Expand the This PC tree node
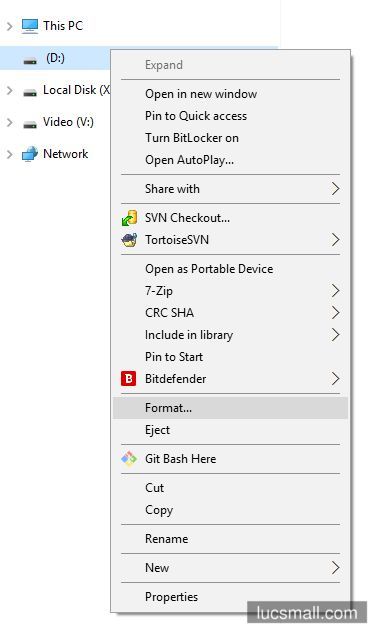The height and width of the screenshot is (624, 368). pyautogui.click(x=10, y=26)
